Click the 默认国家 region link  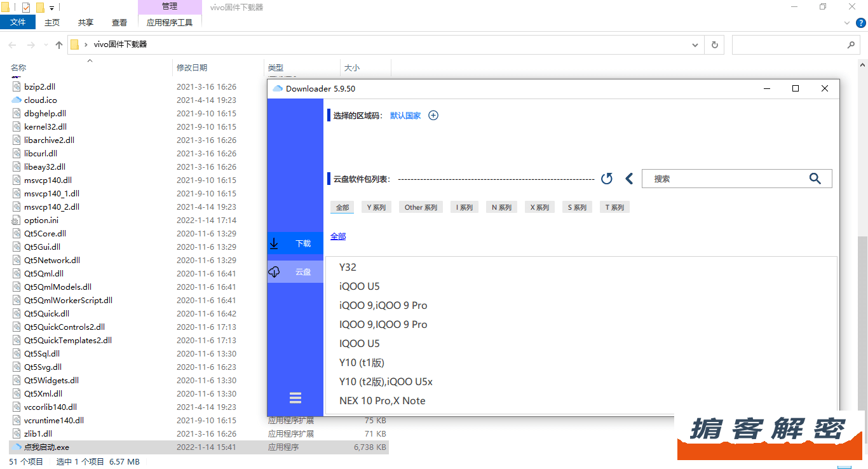(405, 116)
